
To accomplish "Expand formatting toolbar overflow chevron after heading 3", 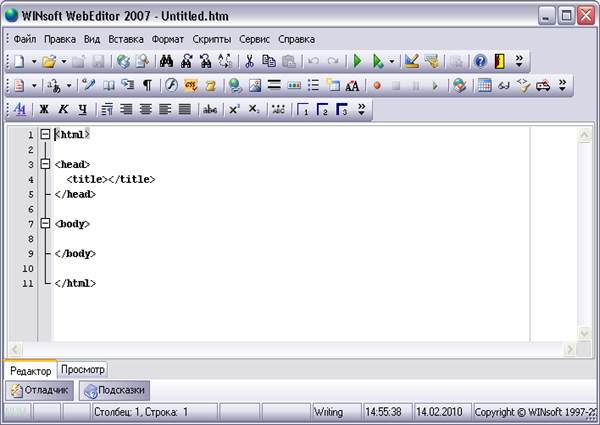I will click(361, 109).
